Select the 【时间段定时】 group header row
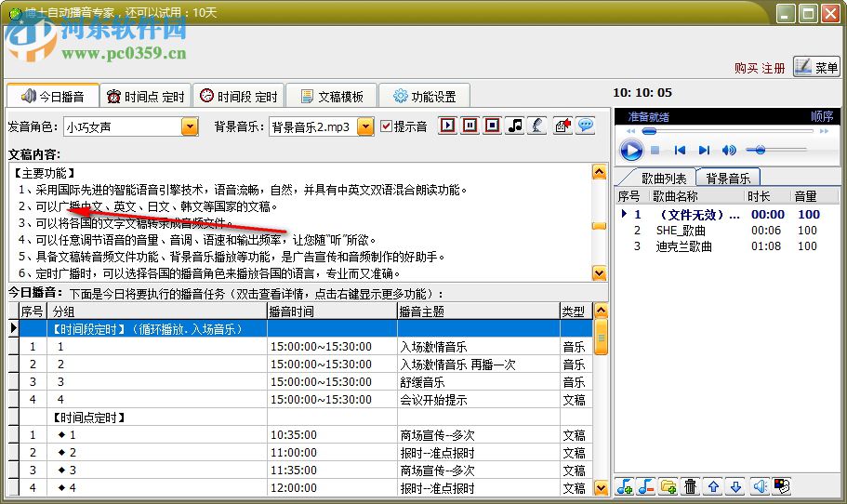 click(x=306, y=329)
